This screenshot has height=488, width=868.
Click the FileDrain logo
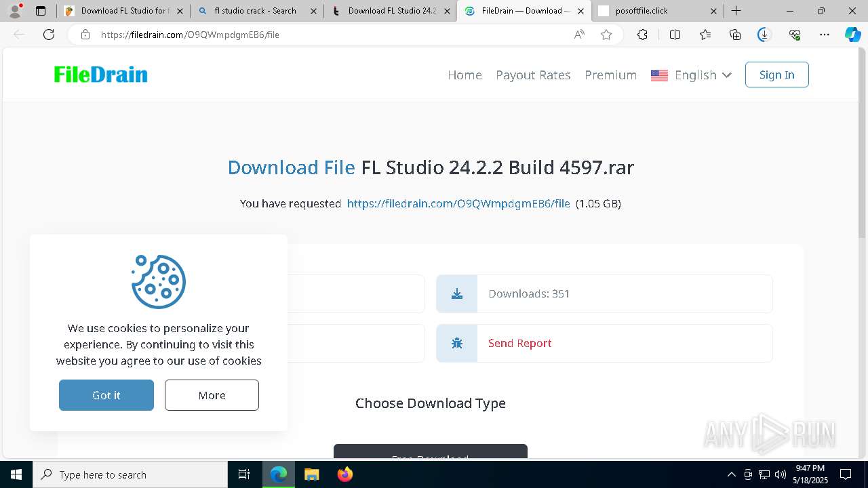(100, 75)
